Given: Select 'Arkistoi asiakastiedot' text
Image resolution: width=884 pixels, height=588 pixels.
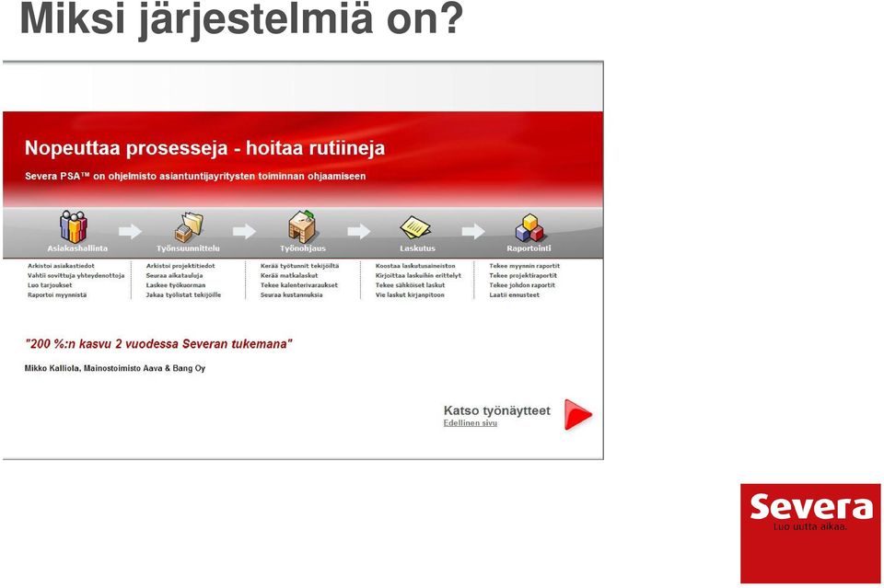Looking at the screenshot, I should pos(61,266).
